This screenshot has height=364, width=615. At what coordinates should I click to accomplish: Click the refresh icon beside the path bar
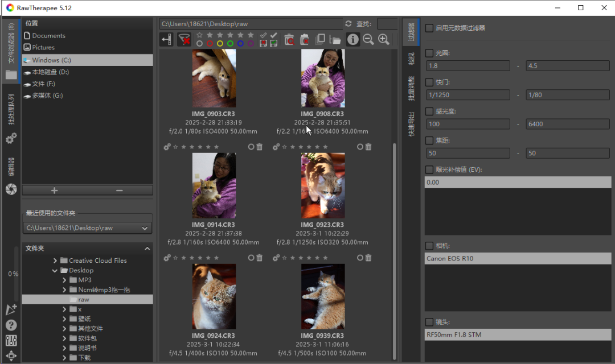[x=348, y=24]
